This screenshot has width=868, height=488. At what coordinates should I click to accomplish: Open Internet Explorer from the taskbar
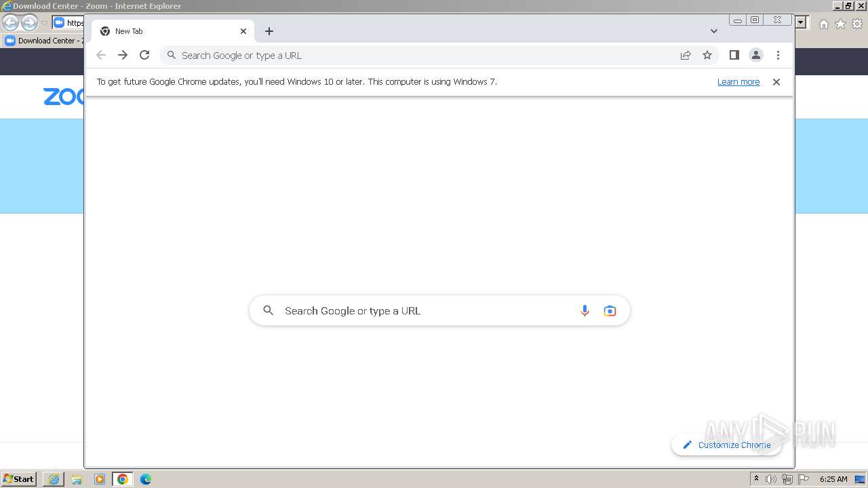pos(54,479)
